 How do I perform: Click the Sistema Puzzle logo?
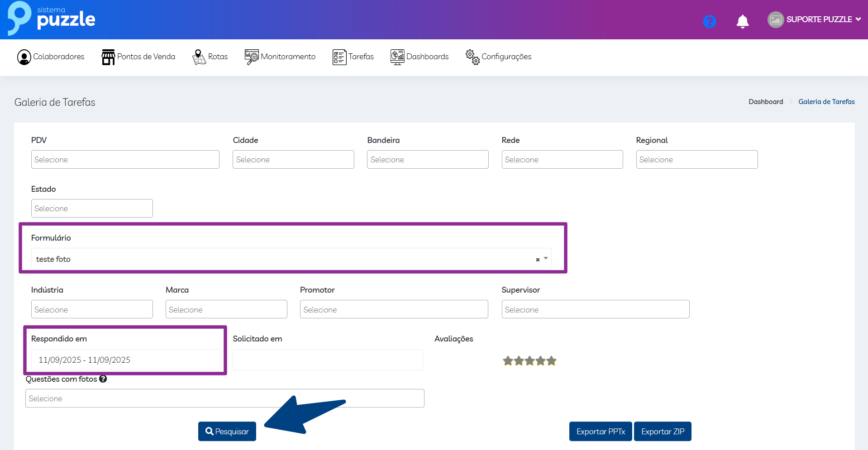tap(51, 19)
